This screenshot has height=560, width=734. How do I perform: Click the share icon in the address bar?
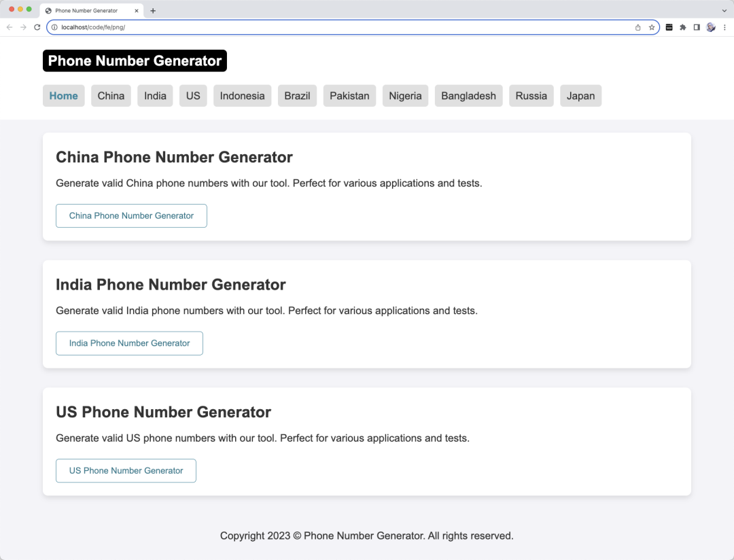[x=637, y=27]
